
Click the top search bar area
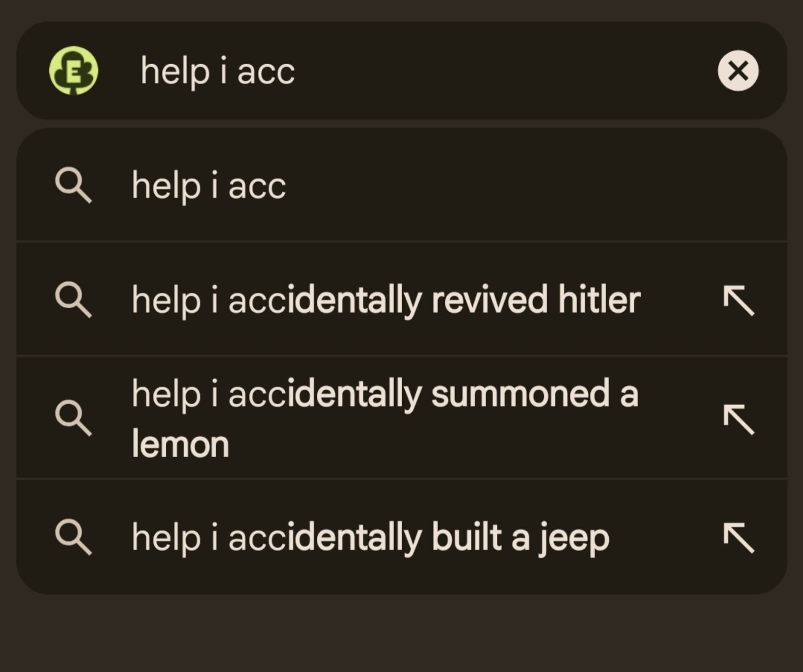pyautogui.click(x=401, y=71)
